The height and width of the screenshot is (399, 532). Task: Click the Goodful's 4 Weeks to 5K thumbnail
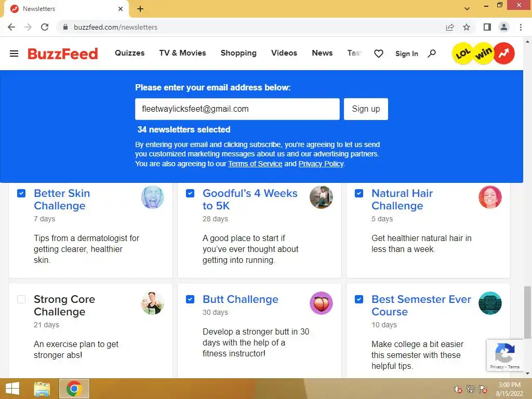point(321,197)
